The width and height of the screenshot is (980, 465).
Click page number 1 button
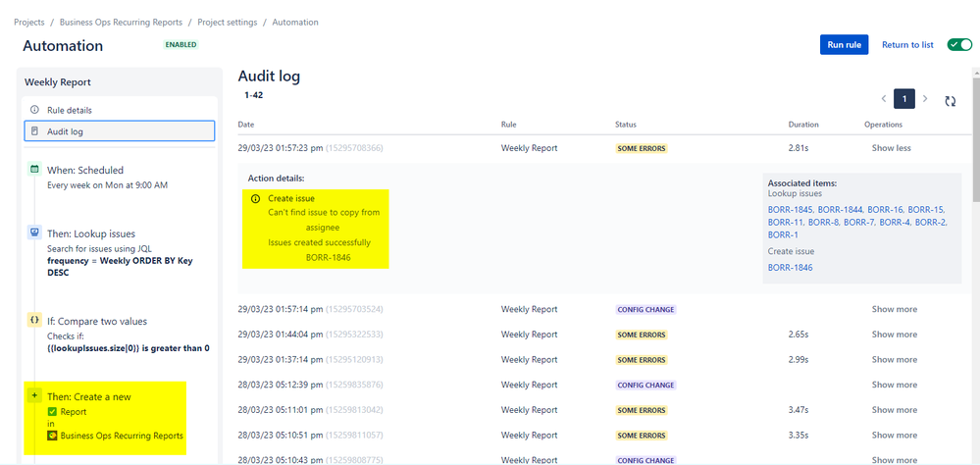coord(904,99)
